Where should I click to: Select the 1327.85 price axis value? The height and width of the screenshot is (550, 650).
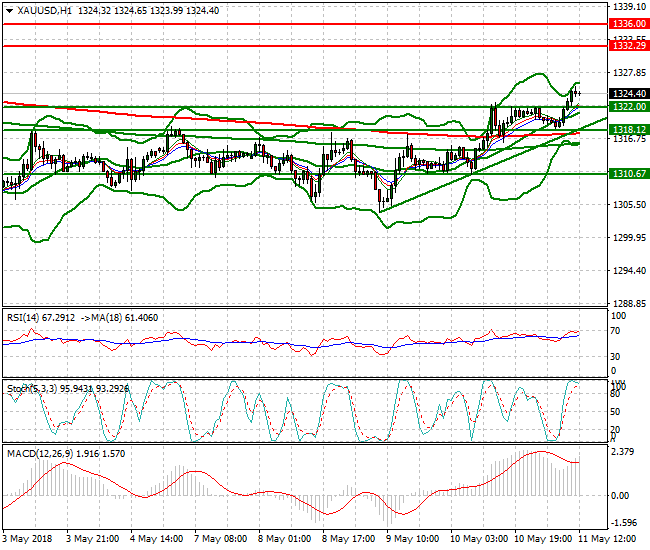(629, 73)
